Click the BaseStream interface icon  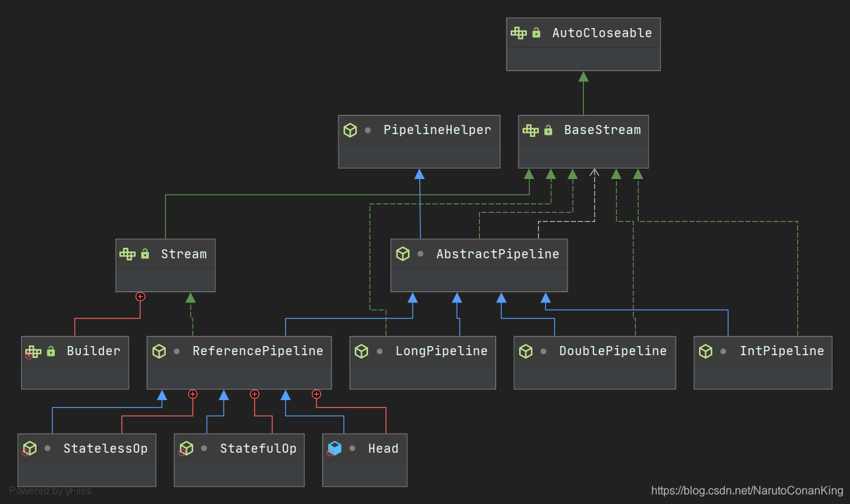[x=530, y=130]
